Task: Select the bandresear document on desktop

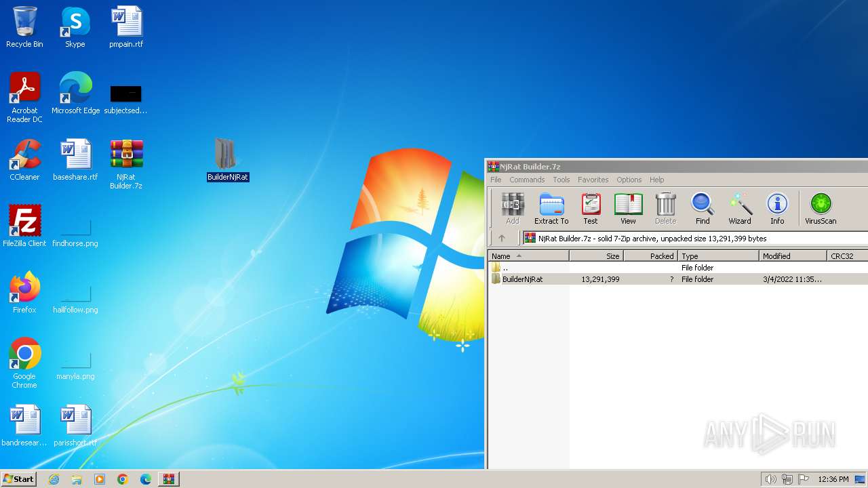Action: pos(24,425)
